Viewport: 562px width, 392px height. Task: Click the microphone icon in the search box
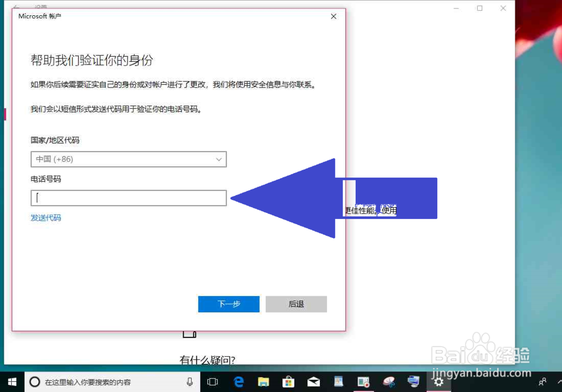[189, 382]
